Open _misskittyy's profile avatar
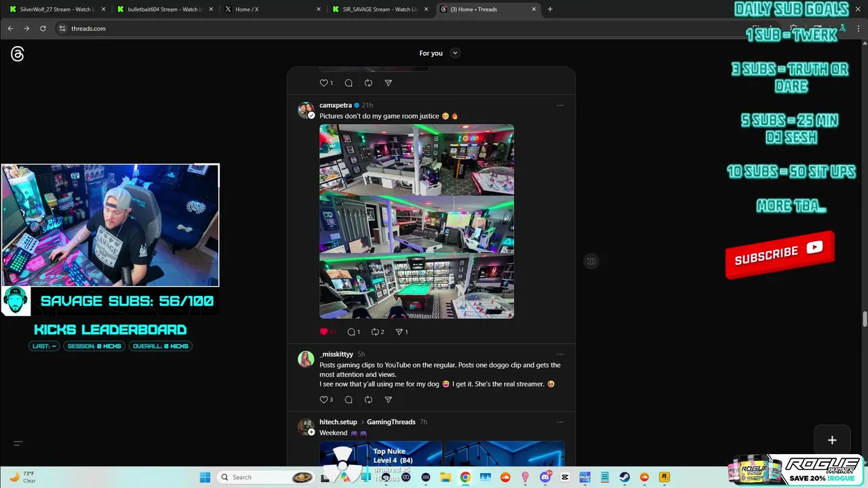This screenshot has height=488, width=868. pyautogui.click(x=306, y=359)
